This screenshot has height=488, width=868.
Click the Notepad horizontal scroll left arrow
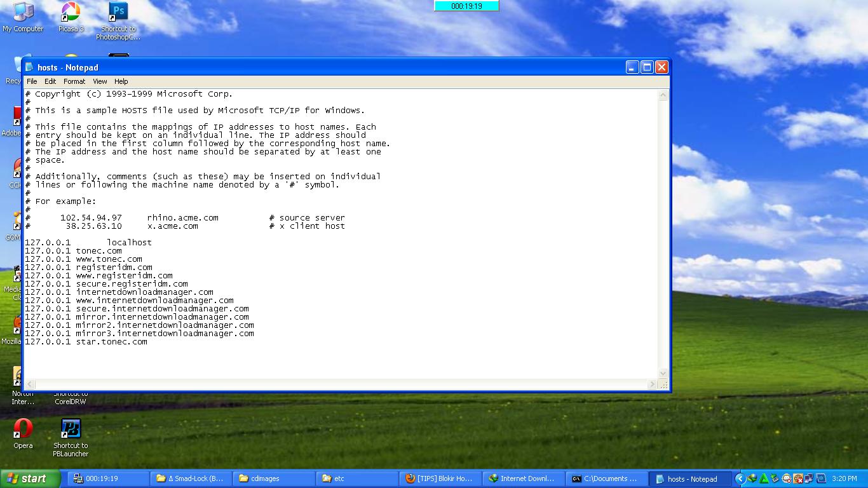[30, 384]
